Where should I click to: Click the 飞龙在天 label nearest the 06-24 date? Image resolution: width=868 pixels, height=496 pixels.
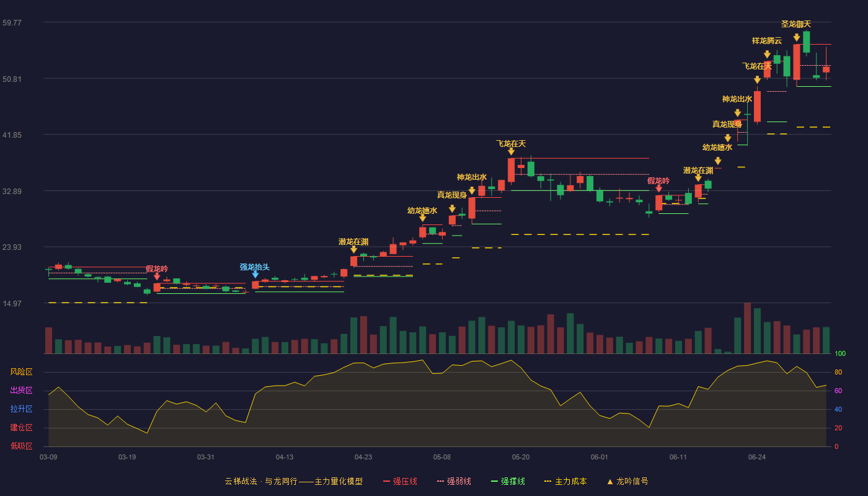tap(757, 66)
